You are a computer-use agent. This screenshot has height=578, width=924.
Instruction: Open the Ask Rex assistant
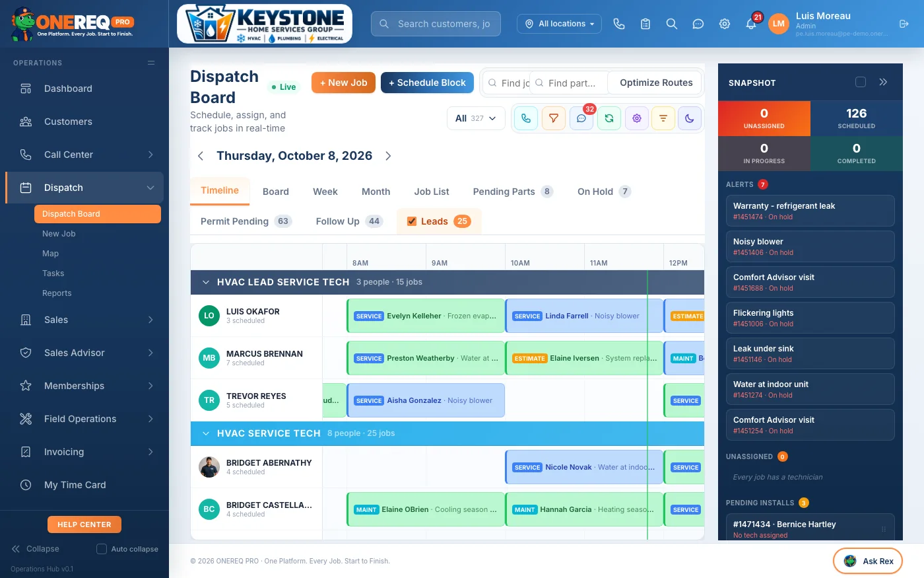[x=868, y=561]
